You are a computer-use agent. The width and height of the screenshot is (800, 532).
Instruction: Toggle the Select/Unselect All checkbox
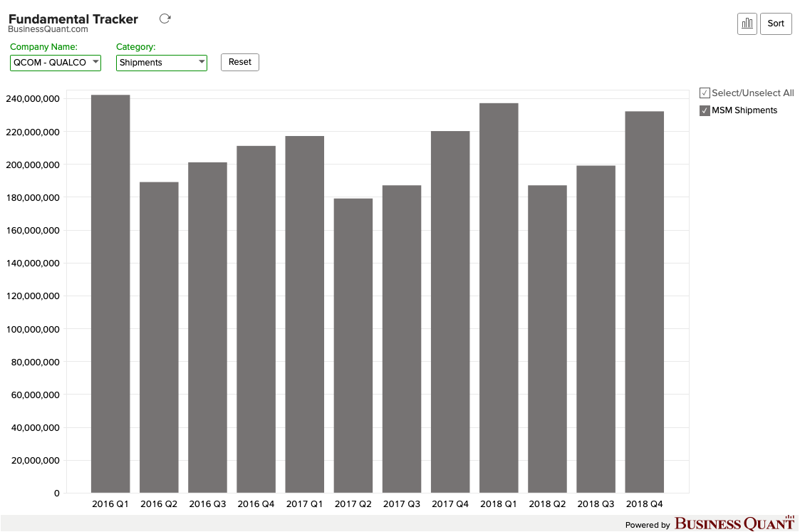click(x=705, y=93)
